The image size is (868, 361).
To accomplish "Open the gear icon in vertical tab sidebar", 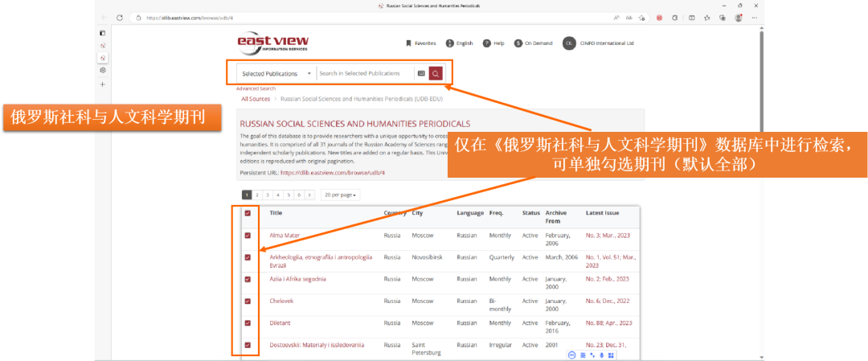I will point(102,70).
